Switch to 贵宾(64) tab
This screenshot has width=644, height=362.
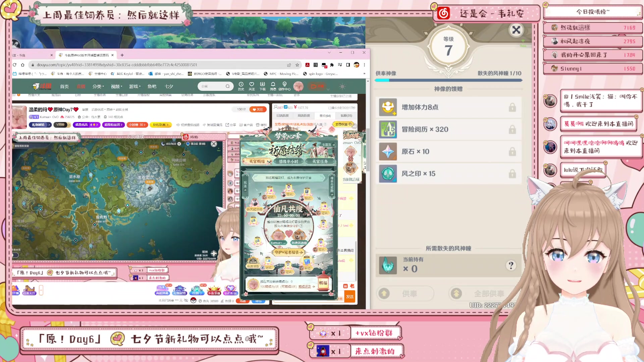click(325, 116)
